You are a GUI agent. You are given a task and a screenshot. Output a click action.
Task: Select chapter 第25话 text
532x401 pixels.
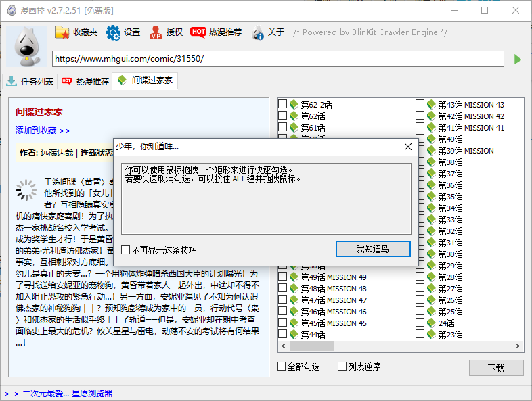(x=450, y=312)
